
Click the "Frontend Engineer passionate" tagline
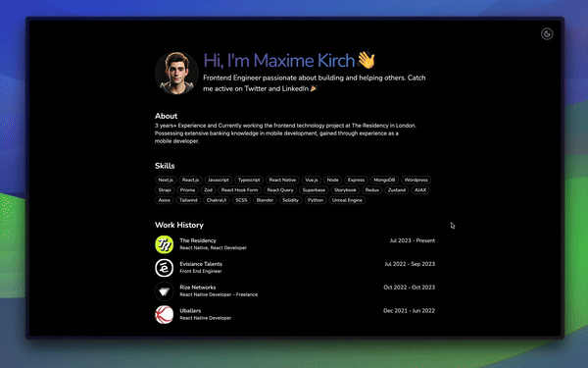click(x=315, y=83)
